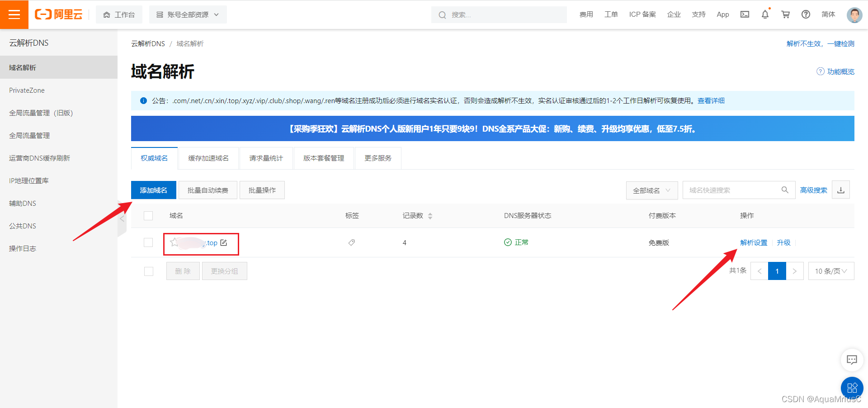Click the 批量自动续费 button

tap(208, 190)
